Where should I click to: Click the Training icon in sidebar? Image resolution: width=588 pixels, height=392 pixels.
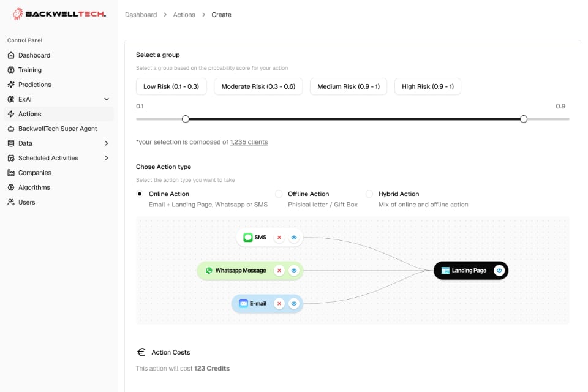tap(11, 70)
